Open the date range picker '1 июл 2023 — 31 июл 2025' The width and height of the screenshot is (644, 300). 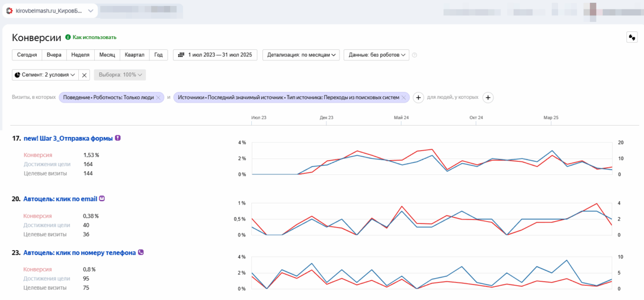[215, 55]
